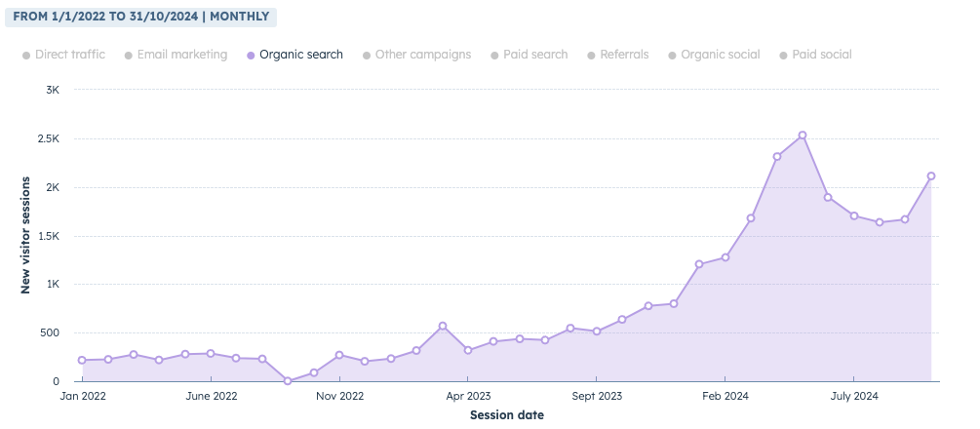
Task: Click the September 2023 data point
Action: click(x=597, y=331)
